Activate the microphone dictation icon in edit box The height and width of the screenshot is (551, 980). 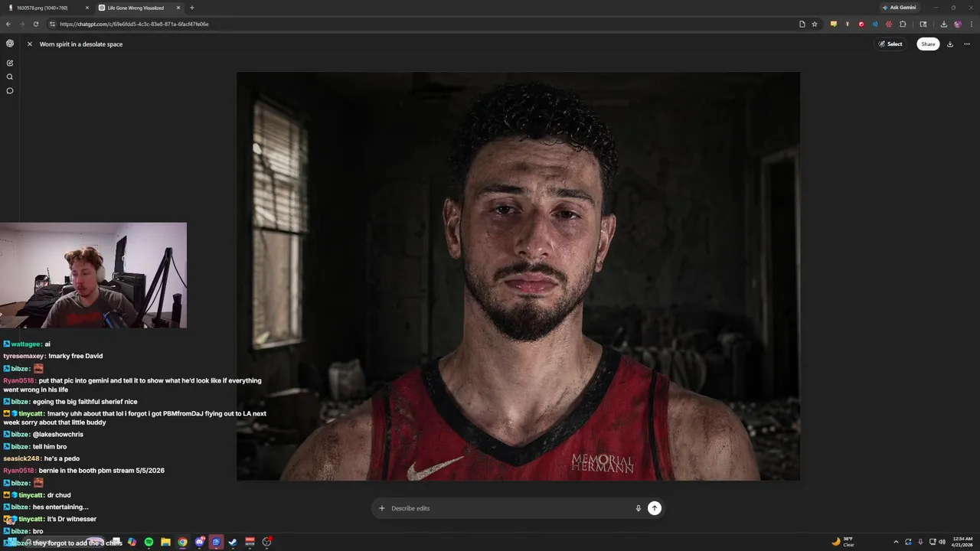click(x=639, y=508)
